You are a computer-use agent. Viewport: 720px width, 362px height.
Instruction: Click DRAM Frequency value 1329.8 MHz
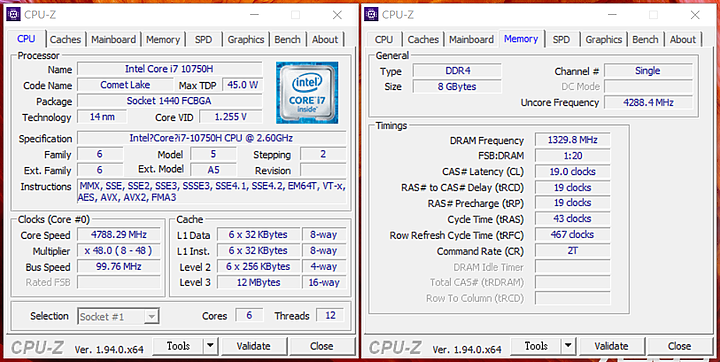pyautogui.click(x=573, y=140)
